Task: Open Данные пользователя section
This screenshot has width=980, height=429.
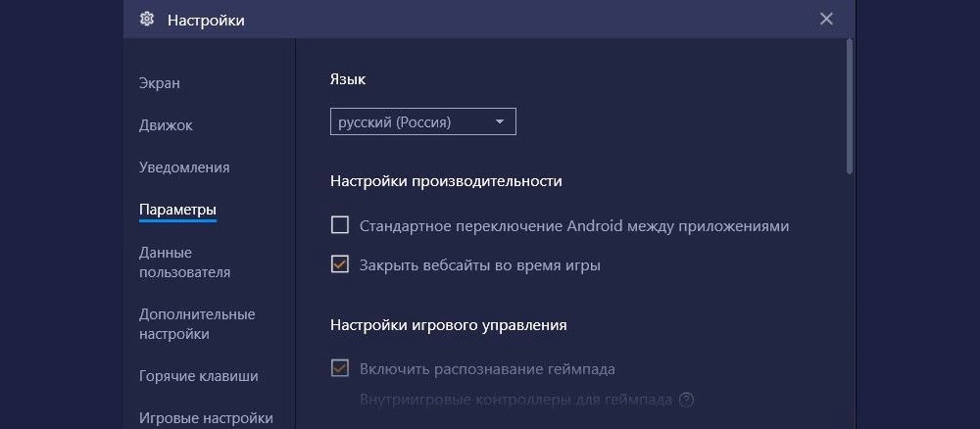Action: click(x=184, y=262)
